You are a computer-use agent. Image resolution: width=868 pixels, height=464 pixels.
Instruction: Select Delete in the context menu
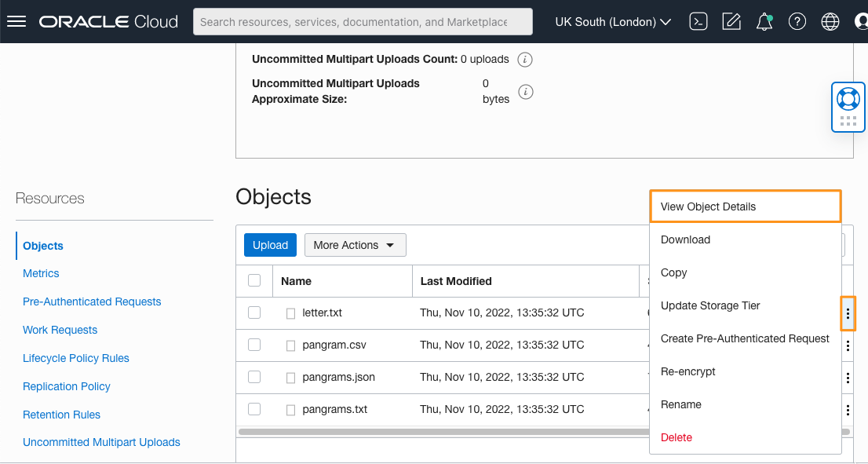tap(677, 437)
